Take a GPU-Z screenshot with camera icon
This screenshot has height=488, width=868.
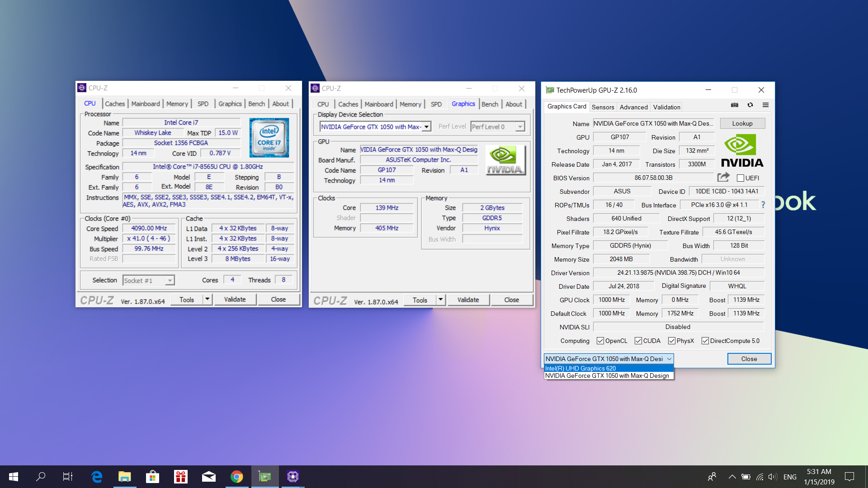(x=735, y=105)
